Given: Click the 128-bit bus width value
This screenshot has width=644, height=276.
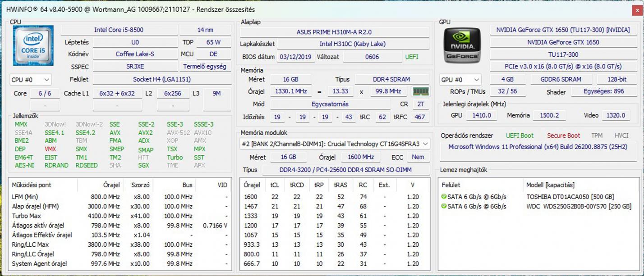Looking at the screenshot, I should coord(616,79).
